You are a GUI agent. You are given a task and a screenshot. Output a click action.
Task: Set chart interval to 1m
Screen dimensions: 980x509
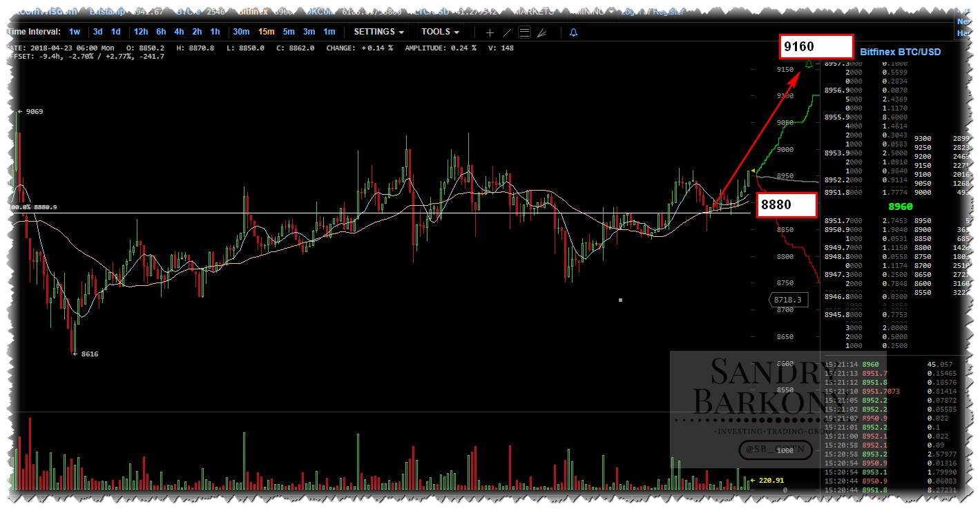[x=329, y=32]
